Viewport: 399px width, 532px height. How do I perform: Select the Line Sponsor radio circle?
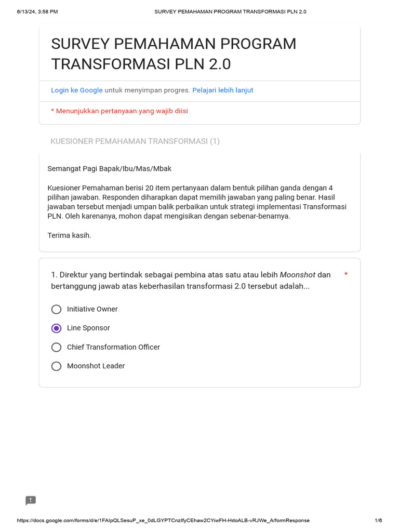[x=57, y=328]
